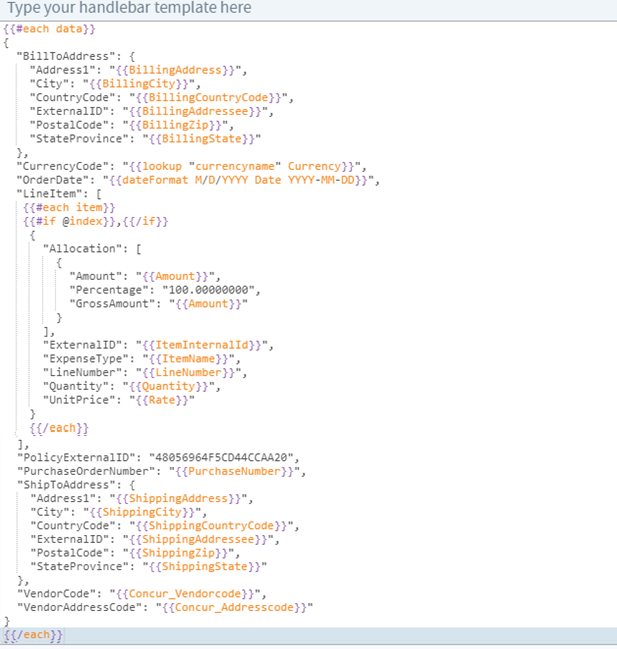Click the {{ShippingAddress}} placeholder
Screen dimensions: 617x649
pyautogui.click(x=178, y=499)
